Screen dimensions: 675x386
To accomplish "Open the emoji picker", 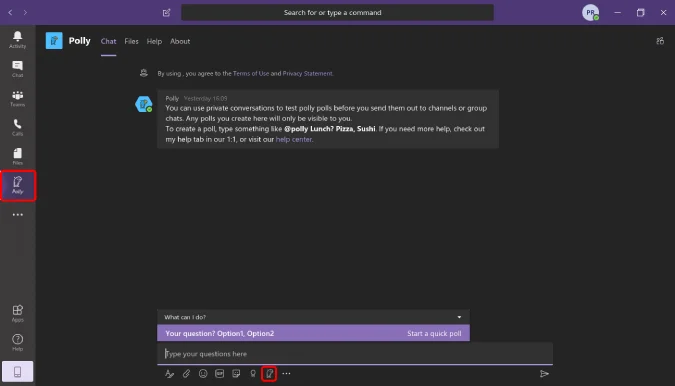I will (203, 374).
